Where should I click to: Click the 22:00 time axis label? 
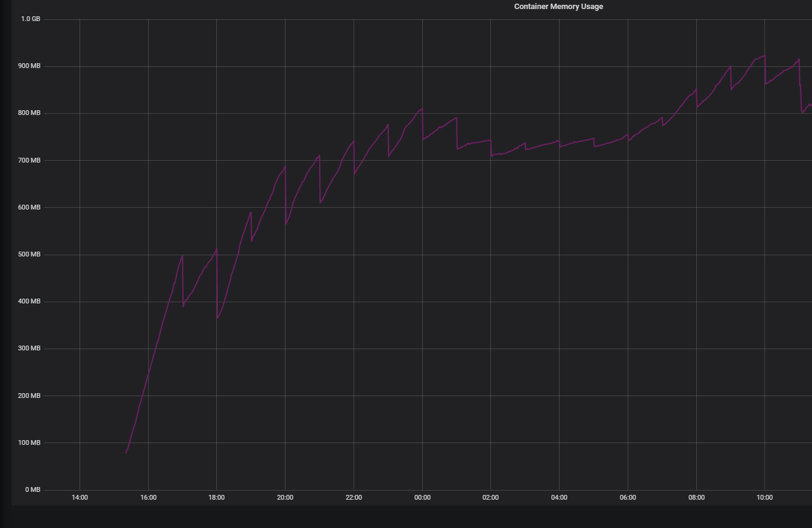click(x=354, y=497)
